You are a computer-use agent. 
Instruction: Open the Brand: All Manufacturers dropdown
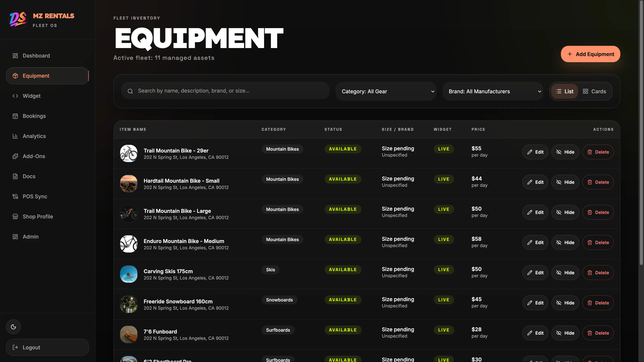[493, 91]
